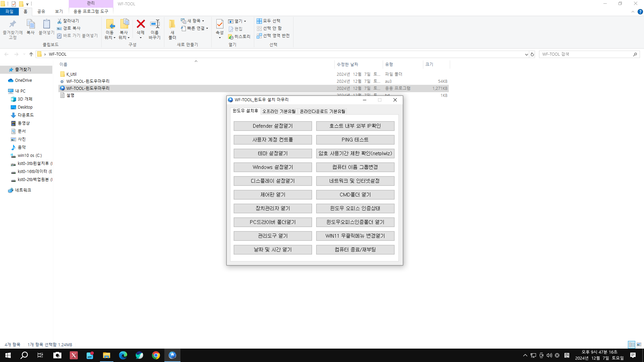Open Microsoft Edge from the taskbar
The height and width of the screenshot is (362, 644).
tap(123, 355)
